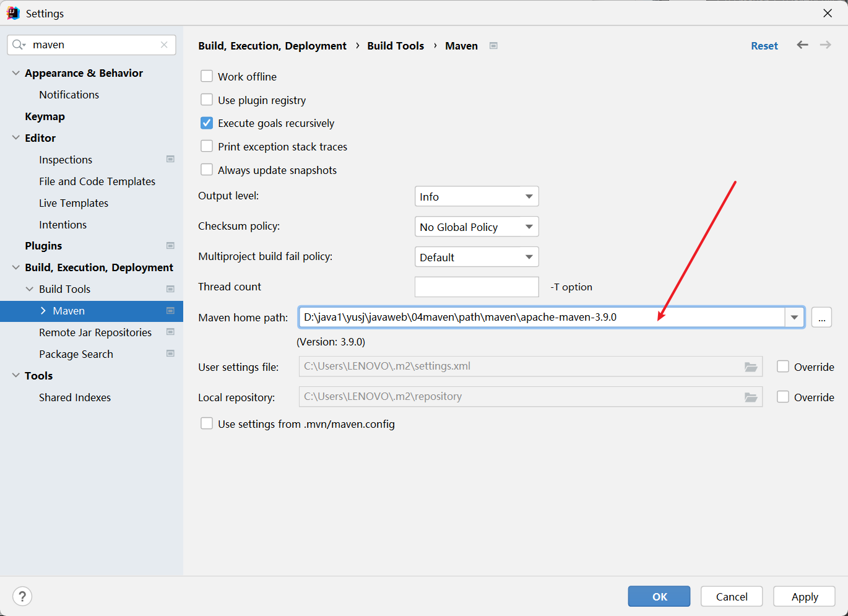The width and height of the screenshot is (848, 616).
Task: Click Build Tools breadcrumb link
Action: (396, 46)
